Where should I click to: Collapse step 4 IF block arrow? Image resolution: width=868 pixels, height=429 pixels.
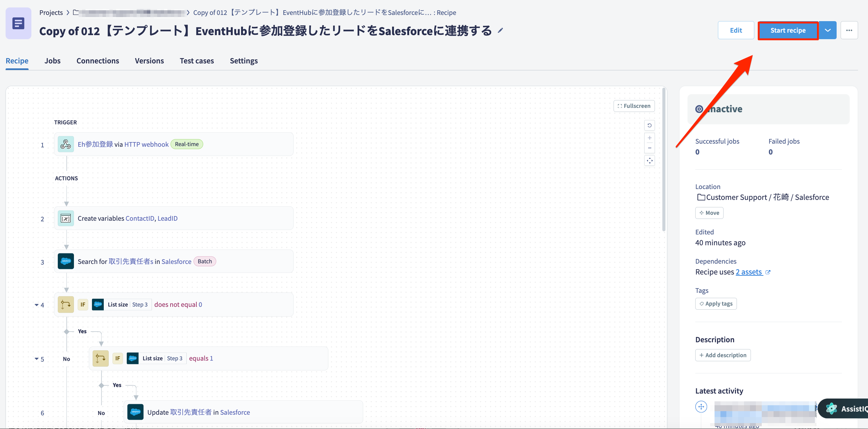pos(36,305)
